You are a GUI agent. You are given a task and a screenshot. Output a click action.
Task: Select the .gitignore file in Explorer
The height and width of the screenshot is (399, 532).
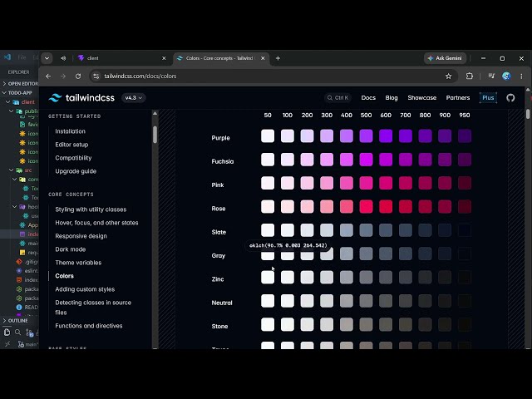27,262
